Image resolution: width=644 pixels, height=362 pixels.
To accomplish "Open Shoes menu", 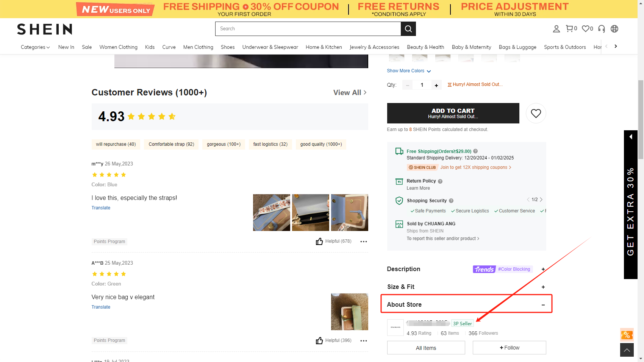I will (x=228, y=47).
